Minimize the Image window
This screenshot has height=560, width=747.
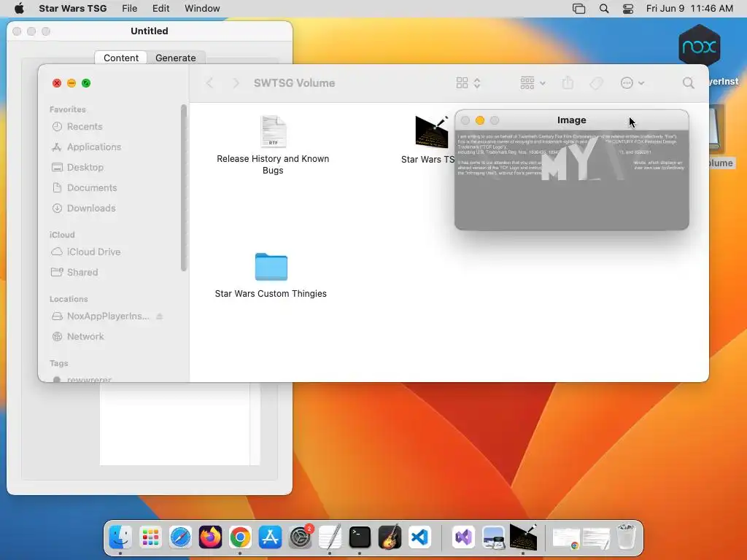[480, 120]
